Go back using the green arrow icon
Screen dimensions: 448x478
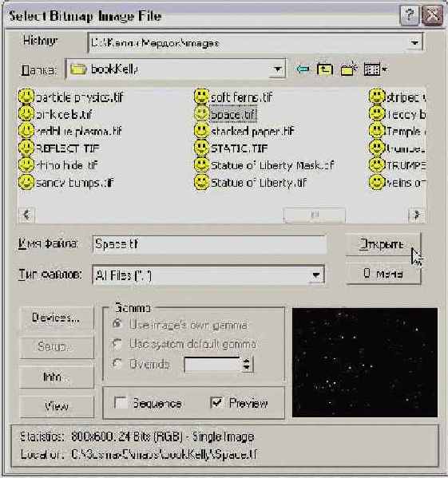(302, 69)
